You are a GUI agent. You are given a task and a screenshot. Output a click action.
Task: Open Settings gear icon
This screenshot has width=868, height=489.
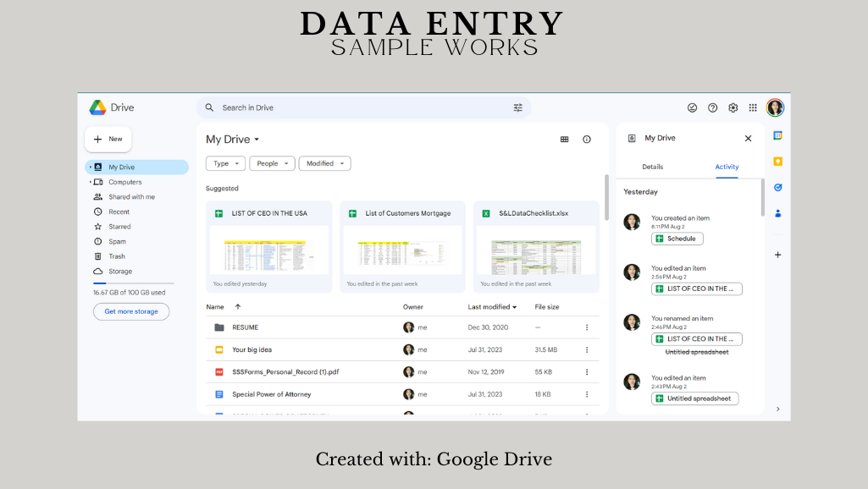coord(733,108)
